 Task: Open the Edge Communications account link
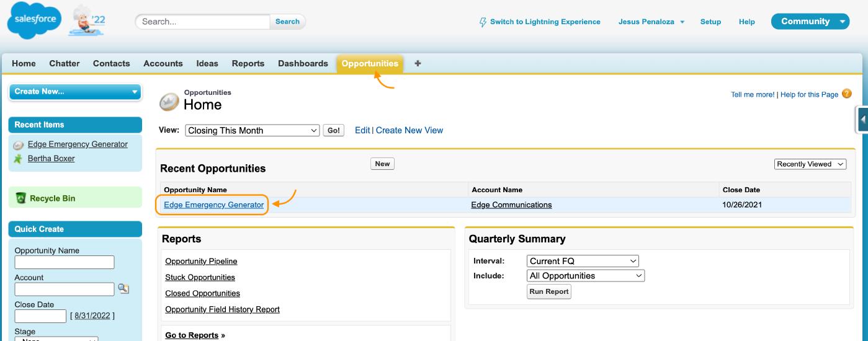pos(511,205)
